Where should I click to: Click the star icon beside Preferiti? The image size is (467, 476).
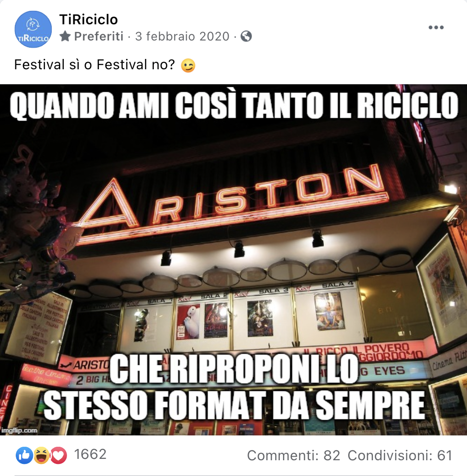(65, 36)
